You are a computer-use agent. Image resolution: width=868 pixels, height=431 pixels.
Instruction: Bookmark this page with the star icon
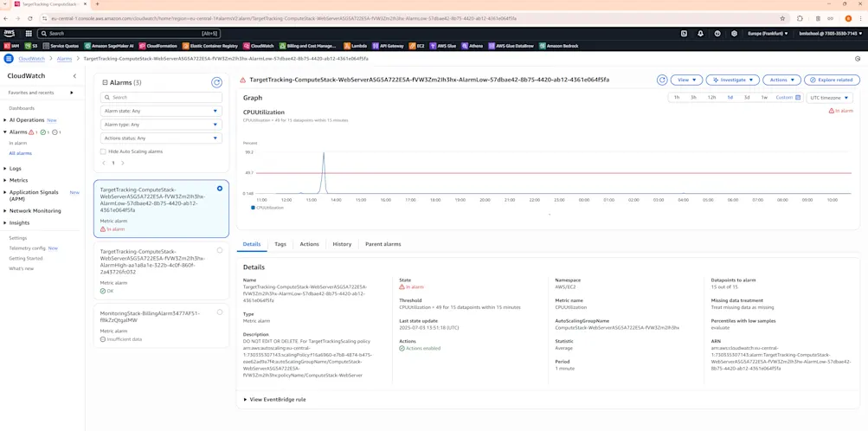[x=782, y=18]
